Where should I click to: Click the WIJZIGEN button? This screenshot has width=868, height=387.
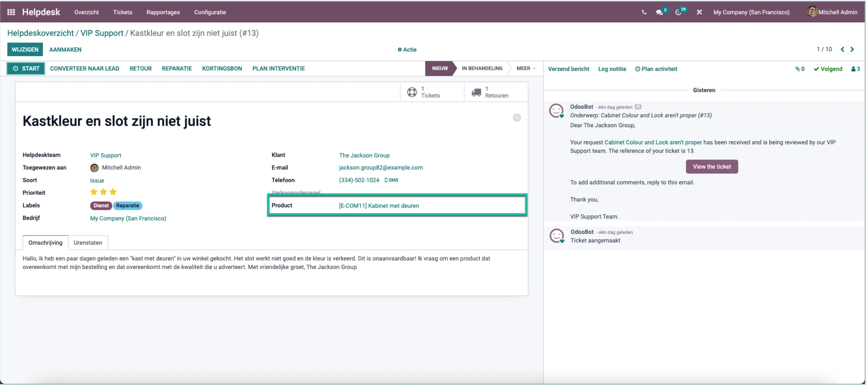pyautogui.click(x=25, y=49)
